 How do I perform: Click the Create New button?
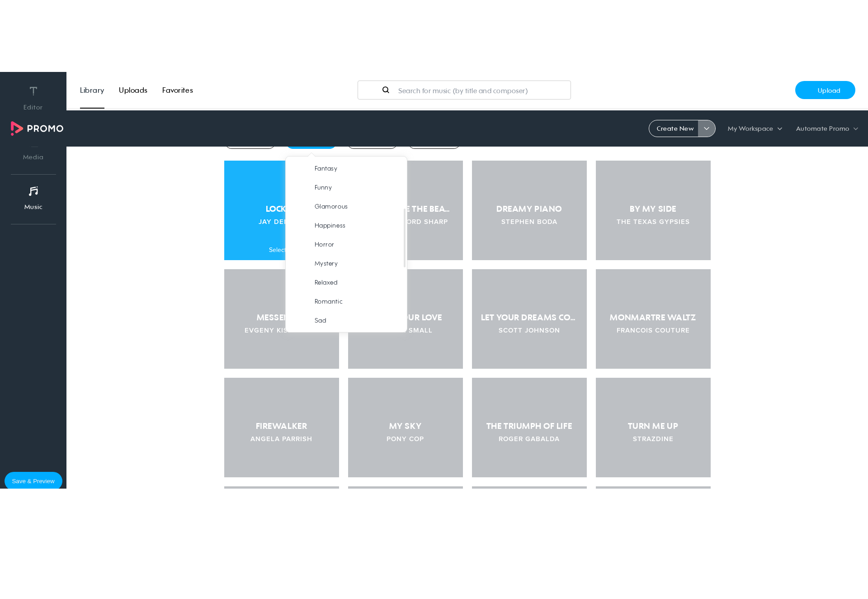tap(675, 128)
